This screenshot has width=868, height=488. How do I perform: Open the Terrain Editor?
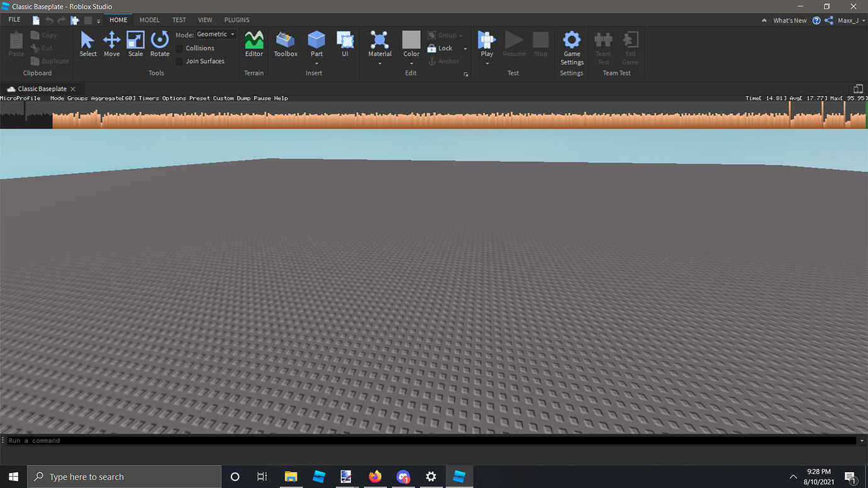pyautogui.click(x=253, y=44)
